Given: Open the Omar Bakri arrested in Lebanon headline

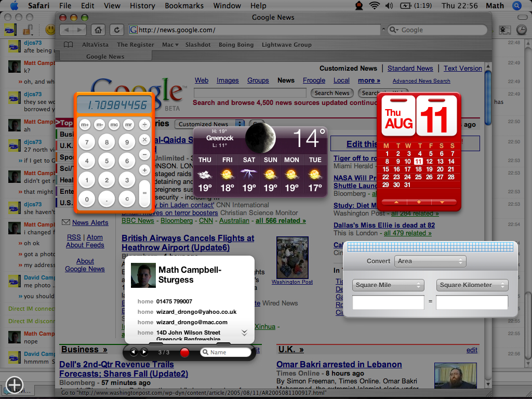Looking at the screenshot, I should point(339,364).
